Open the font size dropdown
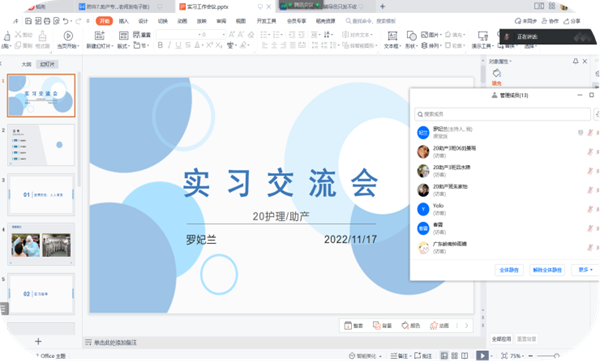Image resolution: width=600 pixels, height=362 pixels. (223, 34)
